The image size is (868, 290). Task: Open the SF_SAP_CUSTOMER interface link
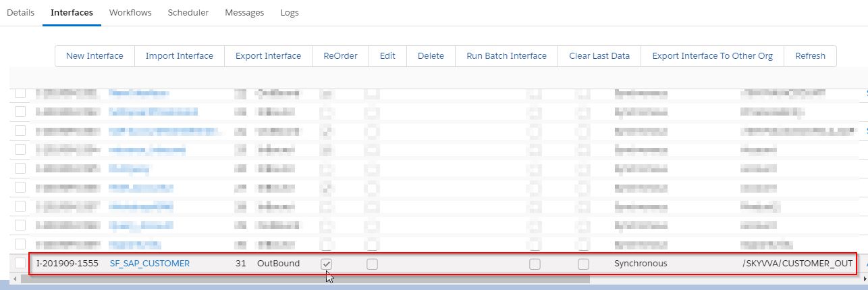[x=150, y=263]
